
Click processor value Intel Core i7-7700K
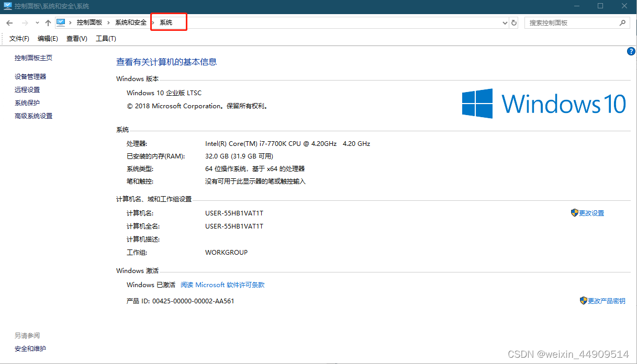coord(287,144)
